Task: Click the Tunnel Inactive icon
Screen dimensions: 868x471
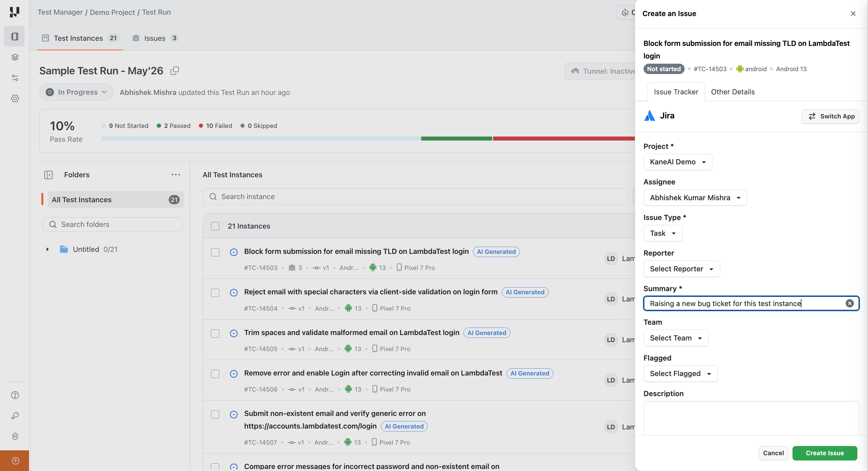Action: click(x=575, y=71)
